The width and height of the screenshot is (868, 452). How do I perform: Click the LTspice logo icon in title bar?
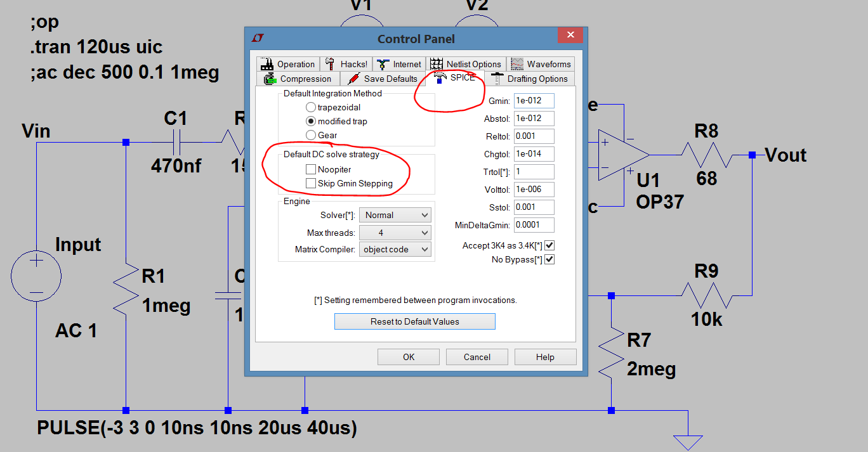pos(258,38)
